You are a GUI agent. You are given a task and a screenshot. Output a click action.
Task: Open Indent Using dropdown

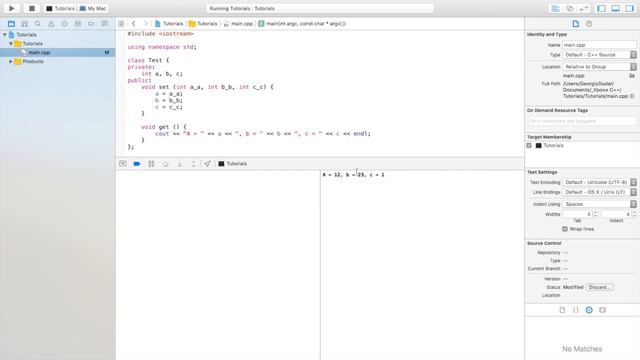[x=599, y=204]
